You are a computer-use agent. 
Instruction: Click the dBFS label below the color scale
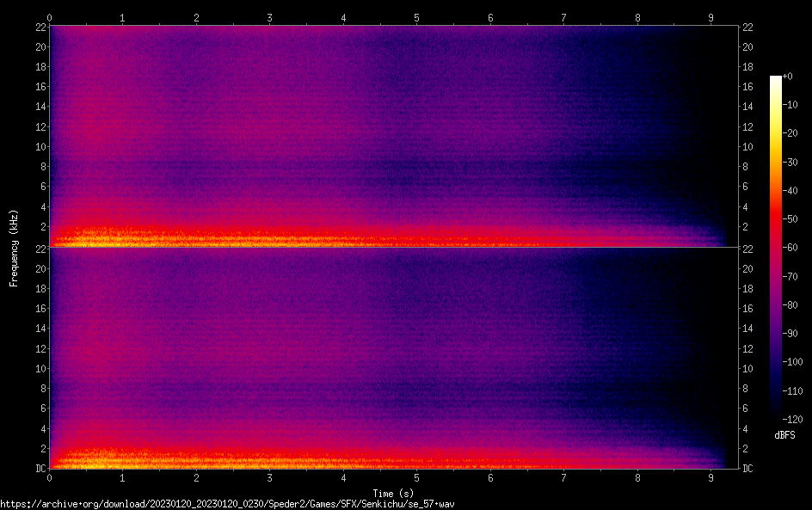pyautogui.click(x=784, y=435)
